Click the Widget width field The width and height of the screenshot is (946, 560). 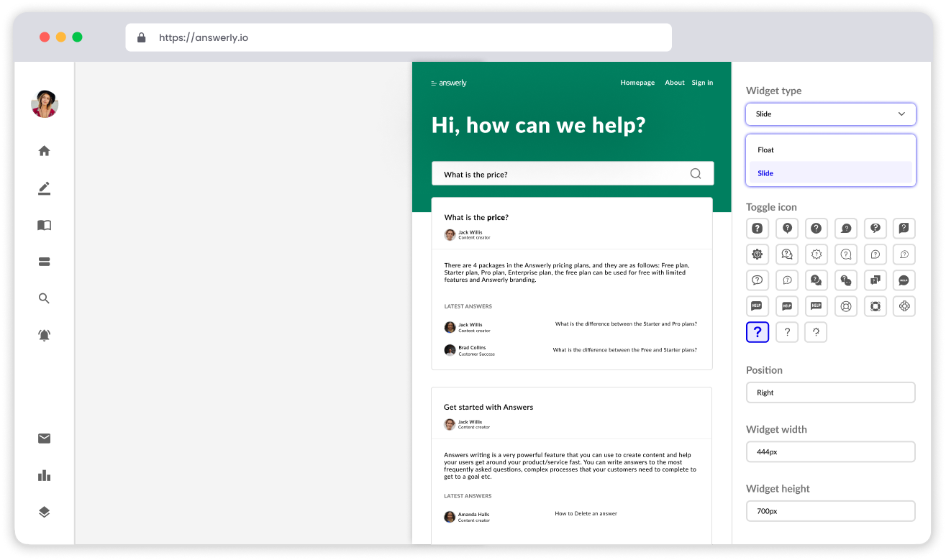pyautogui.click(x=831, y=451)
